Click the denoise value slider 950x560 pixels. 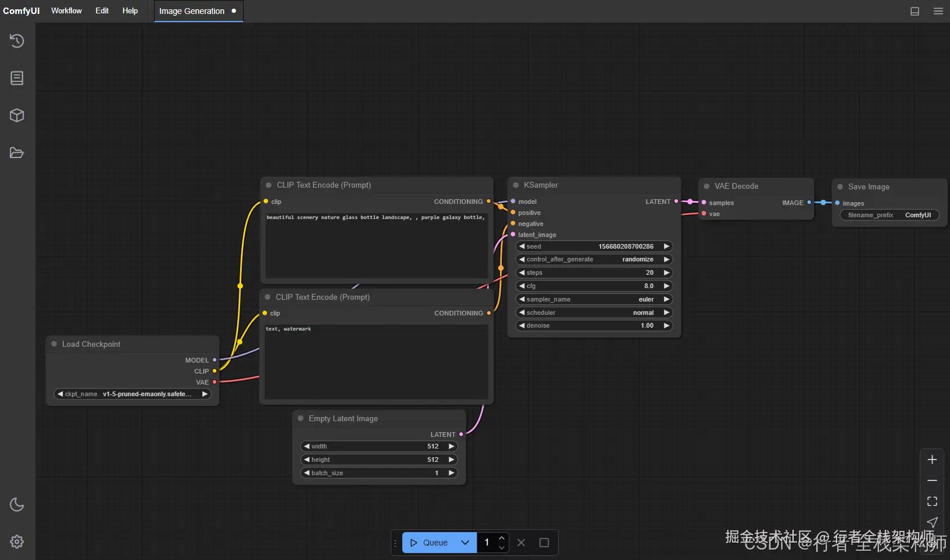(x=594, y=325)
